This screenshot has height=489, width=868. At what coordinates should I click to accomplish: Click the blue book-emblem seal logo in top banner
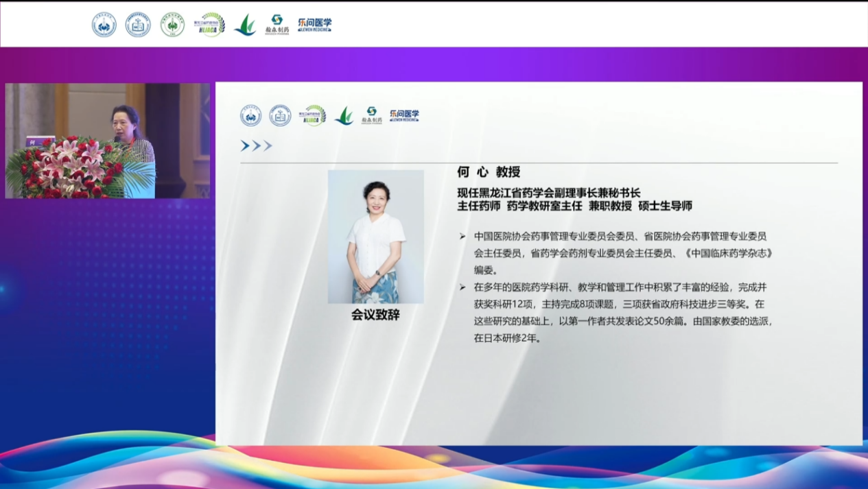pyautogui.click(x=138, y=25)
